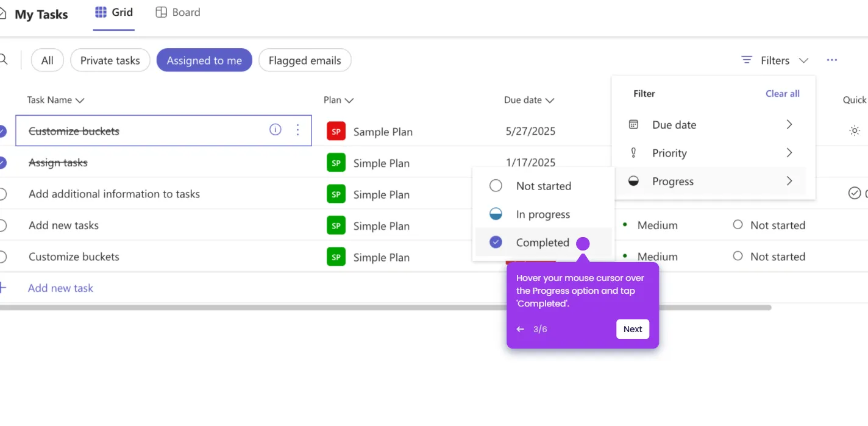Open the Due date column header dropdown
The height and width of the screenshot is (426, 868).
click(529, 100)
